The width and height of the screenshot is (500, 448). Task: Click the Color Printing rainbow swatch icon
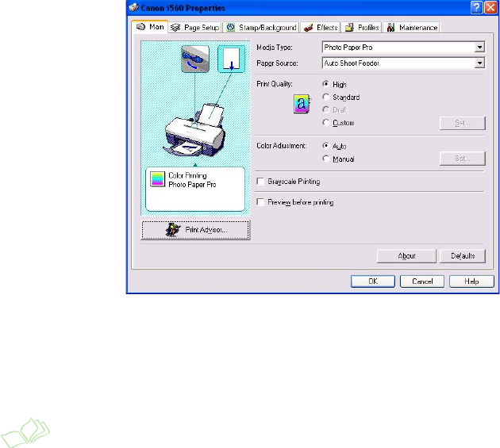click(157, 179)
